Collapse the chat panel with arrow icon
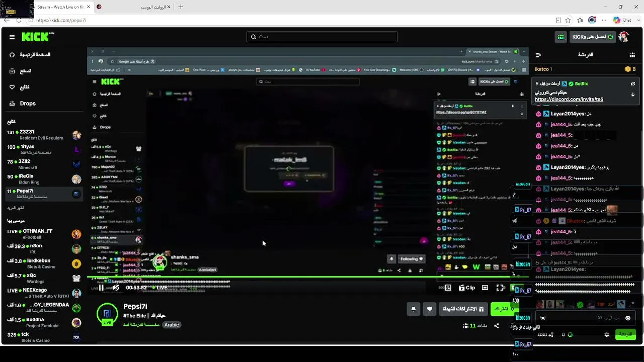The width and height of the screenshot is (644, 362). (x=538, y=54)
